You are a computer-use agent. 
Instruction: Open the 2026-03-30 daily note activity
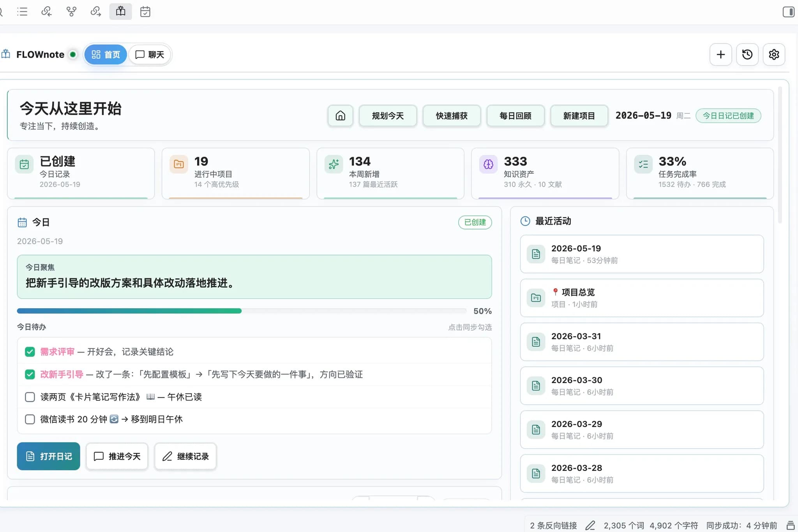(642, 386)
